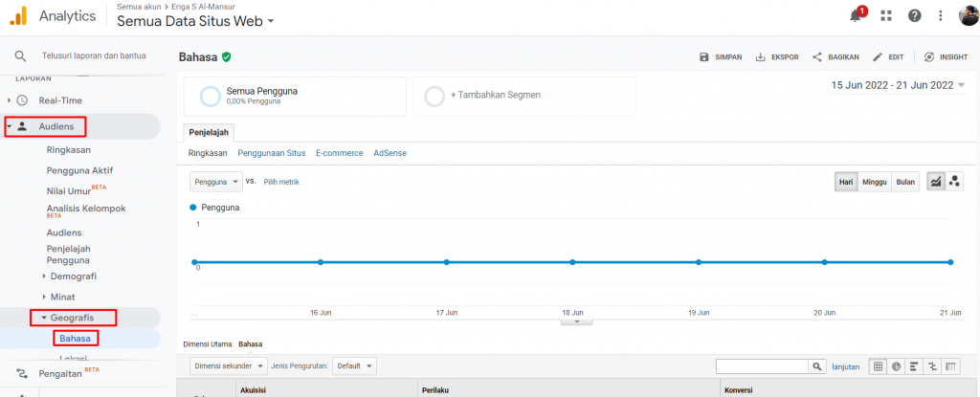Open the Google apps grid
The width and height of the screenshot is (980, 397).
point(886,16)
